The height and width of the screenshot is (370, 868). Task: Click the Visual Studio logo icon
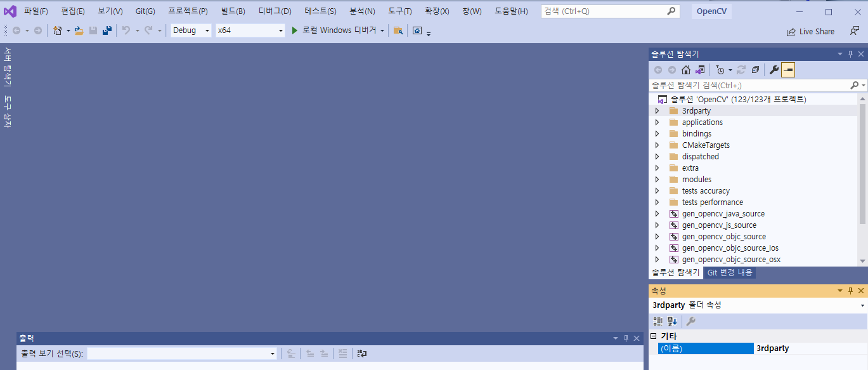[10, 11]
